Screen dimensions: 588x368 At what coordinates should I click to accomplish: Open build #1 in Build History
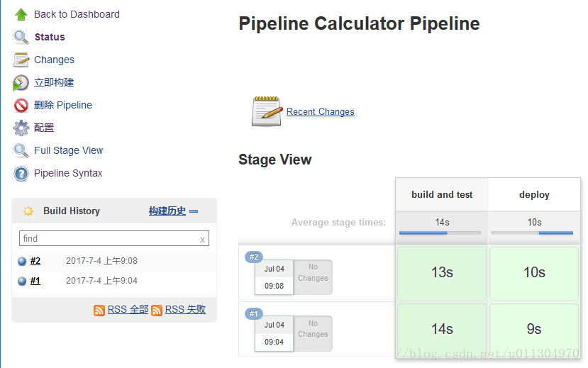[x=35, y=281]
